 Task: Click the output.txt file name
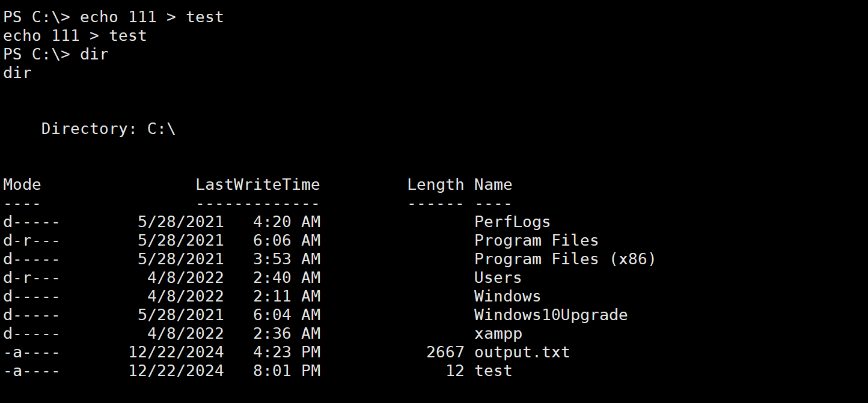coord(522,353)
